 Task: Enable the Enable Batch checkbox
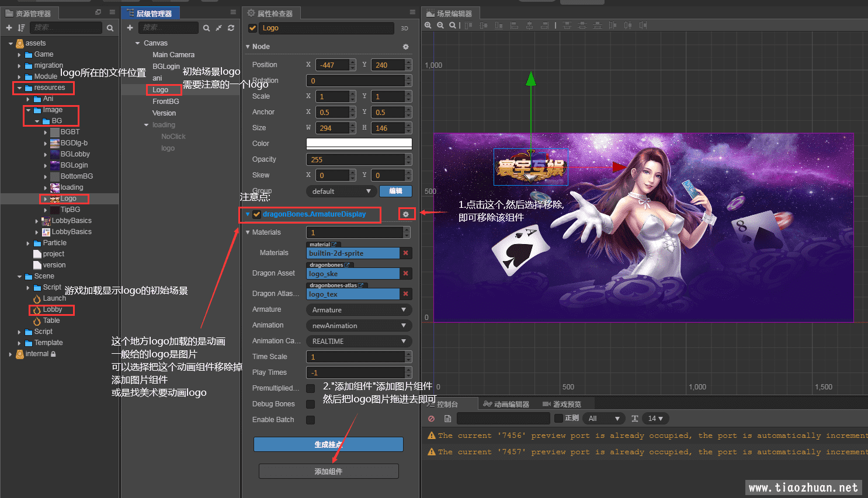pos(310,420)
